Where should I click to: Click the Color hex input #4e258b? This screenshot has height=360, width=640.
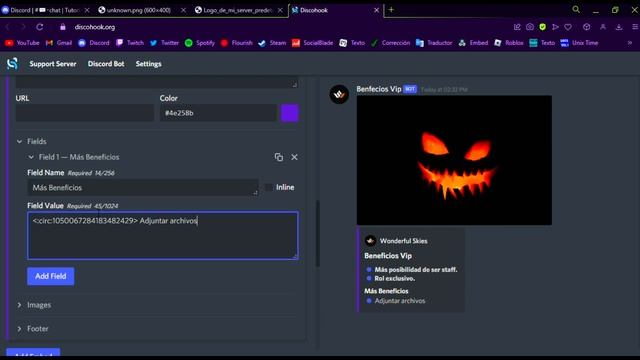pos(218,113)
